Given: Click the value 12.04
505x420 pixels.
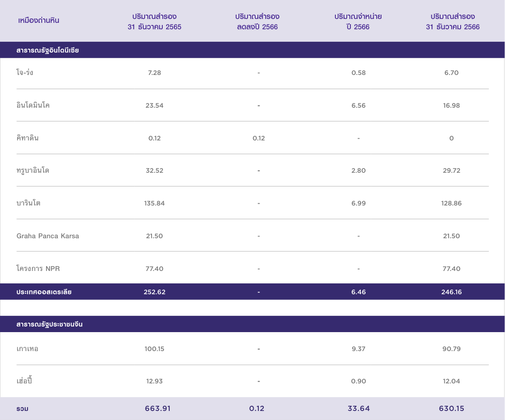Looking at the screenshot, I should 452,381.
